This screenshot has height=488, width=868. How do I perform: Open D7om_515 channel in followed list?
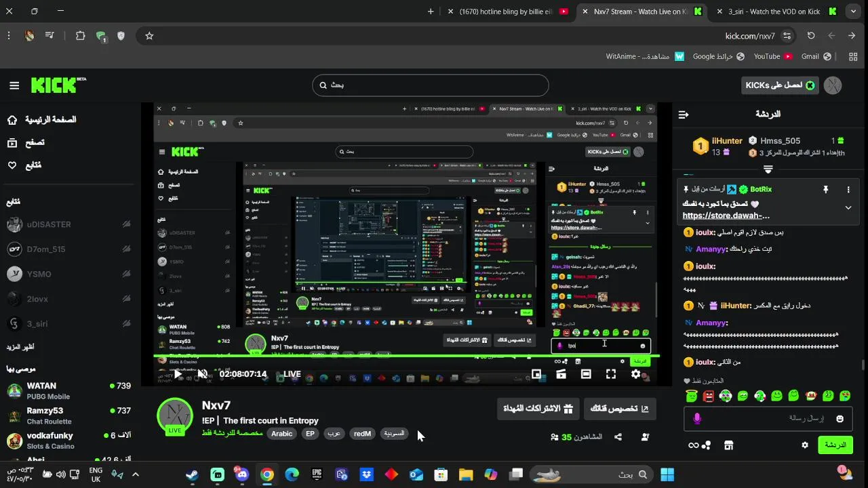(x=68, y=249)
